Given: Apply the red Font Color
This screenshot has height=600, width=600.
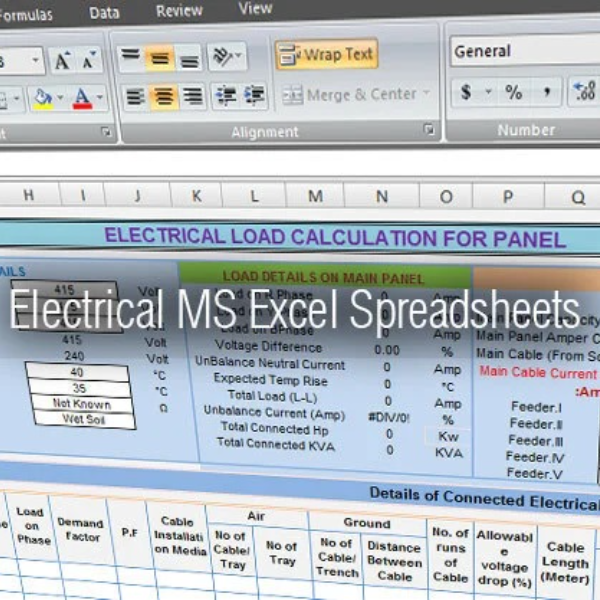Looking at the screenshot, I should [x=82, y=98].
